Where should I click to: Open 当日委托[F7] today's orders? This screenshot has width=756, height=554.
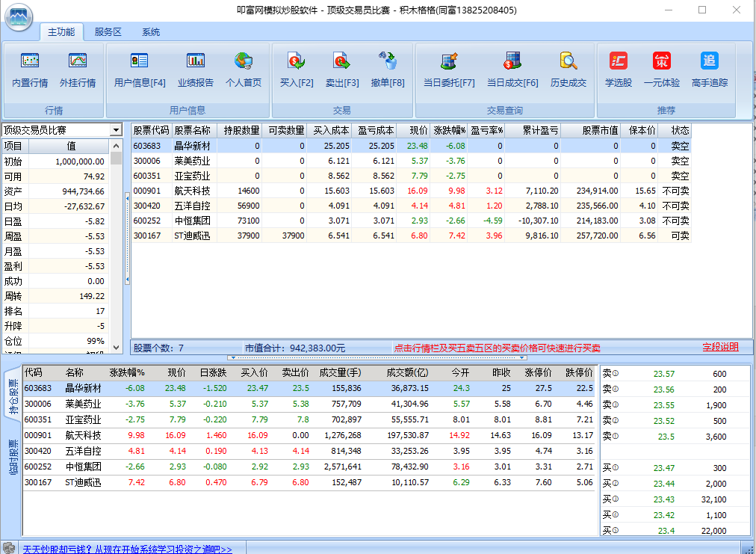(x=449, y=70)
